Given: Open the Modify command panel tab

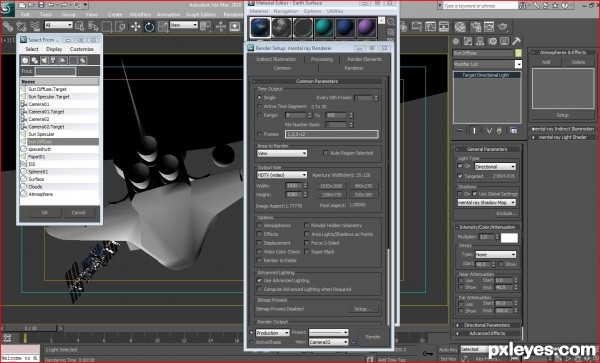Looking at the screenshot, I should (468, 41).
